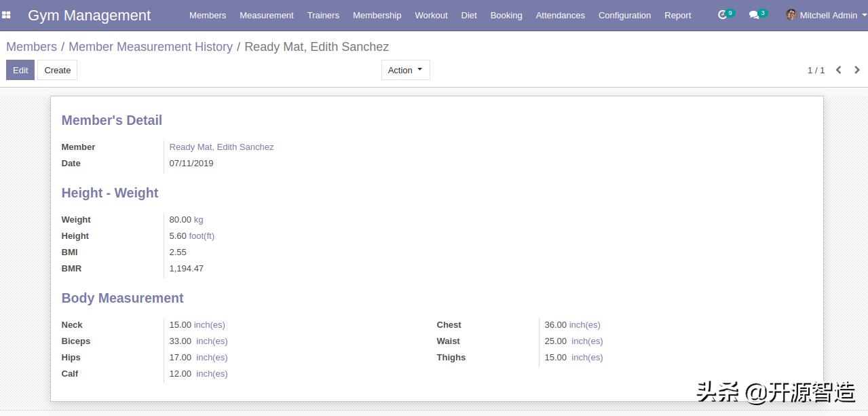Go to previous record arrow
This screenshot has height=416, width=868.
(839, 70)
